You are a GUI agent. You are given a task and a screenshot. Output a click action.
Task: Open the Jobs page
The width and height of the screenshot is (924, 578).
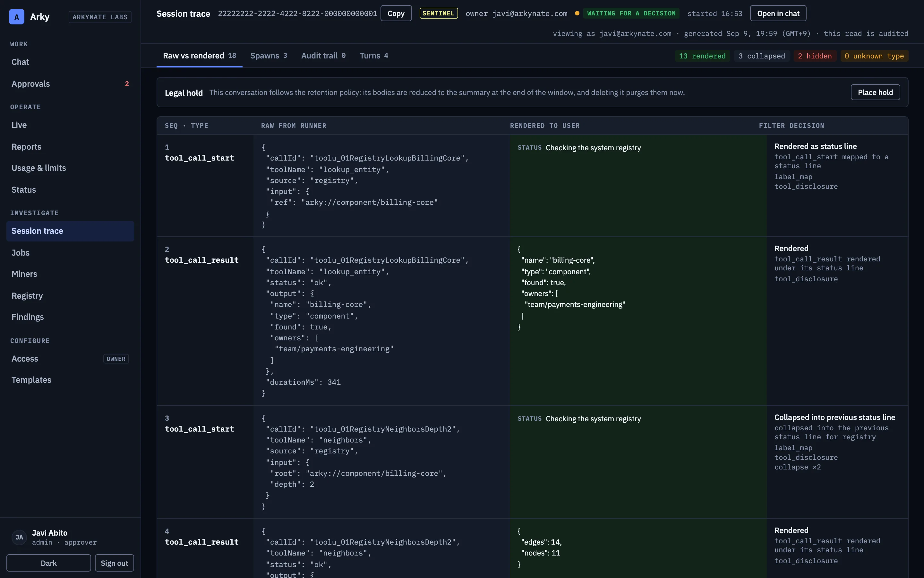(70, 253)
